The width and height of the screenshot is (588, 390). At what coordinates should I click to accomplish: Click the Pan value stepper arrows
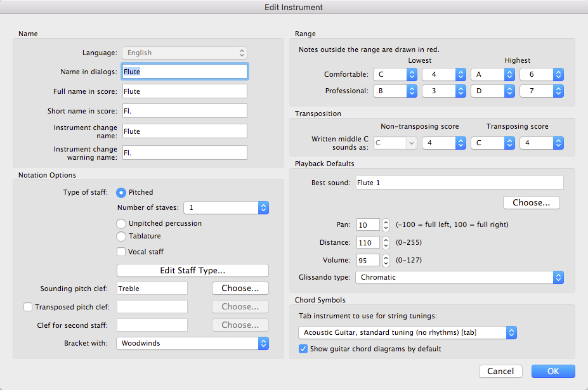386,224
